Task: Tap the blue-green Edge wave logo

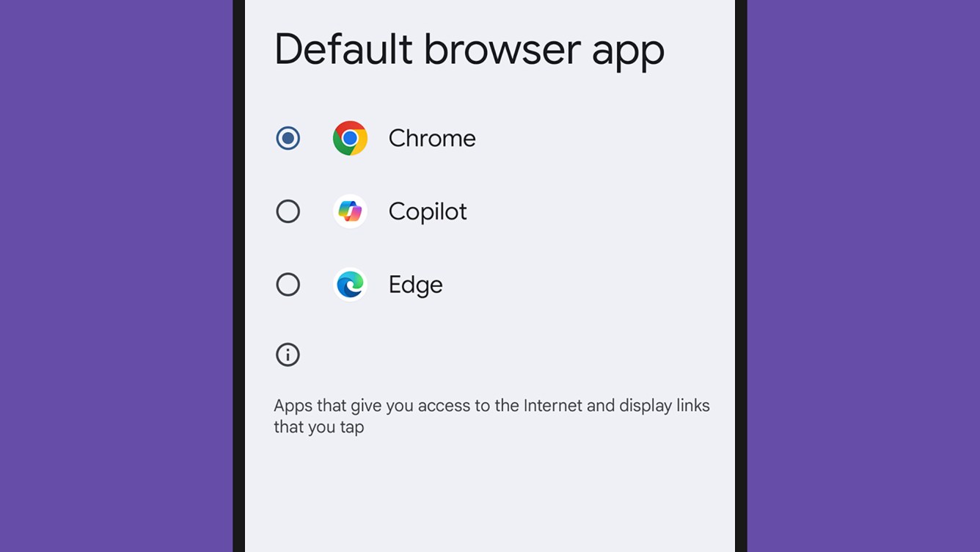Action: (x=350, y=285)
